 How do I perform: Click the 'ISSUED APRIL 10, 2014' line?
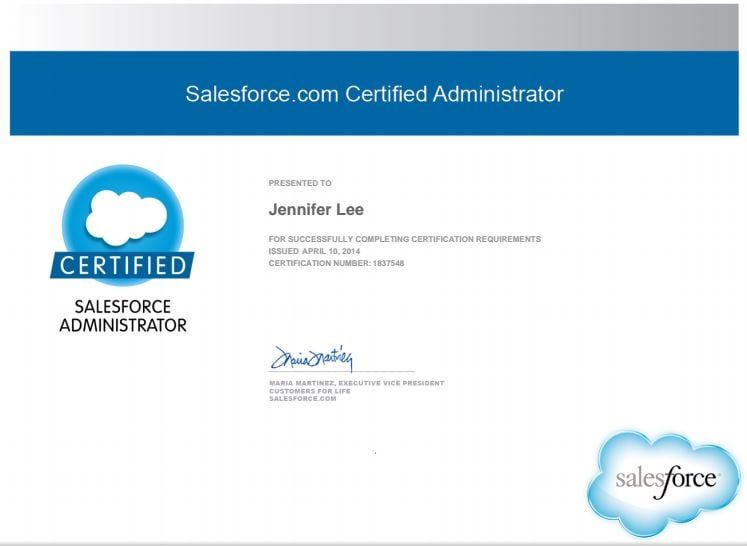coord(314,251)
